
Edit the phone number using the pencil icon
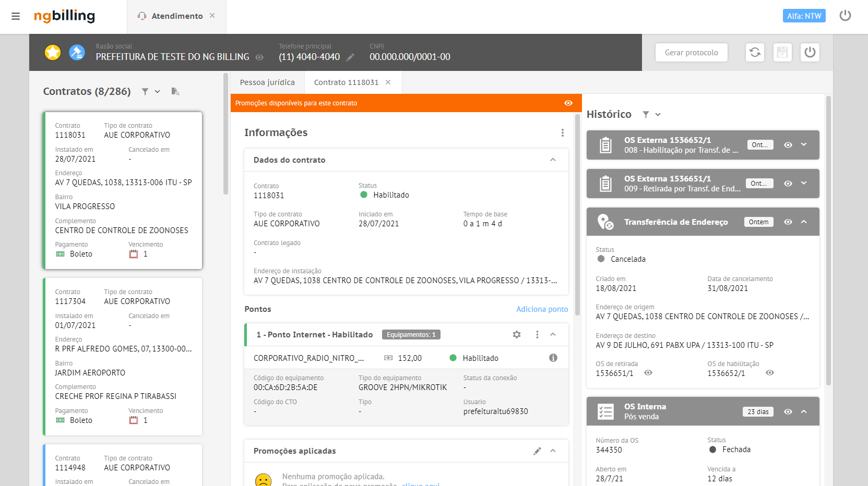coord(350,57)
